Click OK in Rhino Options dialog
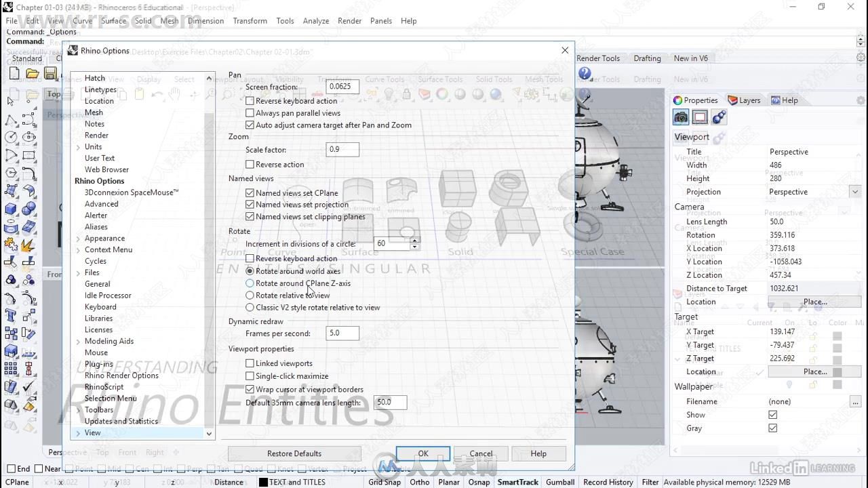Viewport: 868px width, 488px height. point(423,453)
